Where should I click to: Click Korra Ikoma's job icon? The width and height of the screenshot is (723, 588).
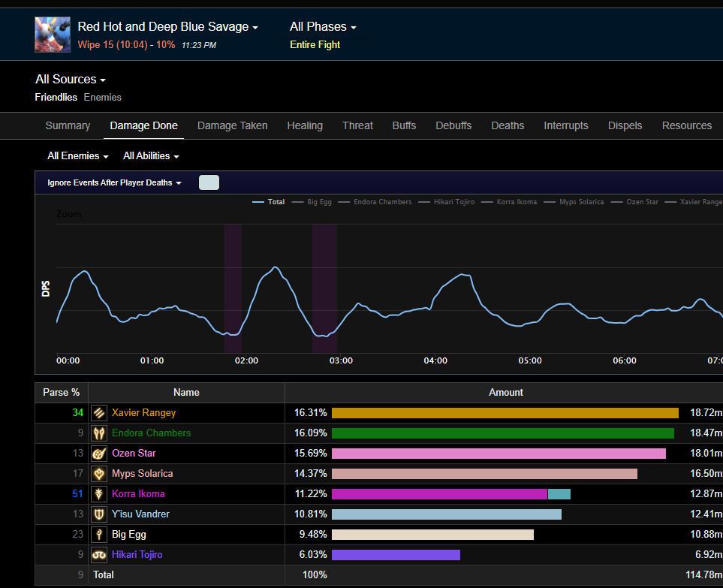coord(99,494)
